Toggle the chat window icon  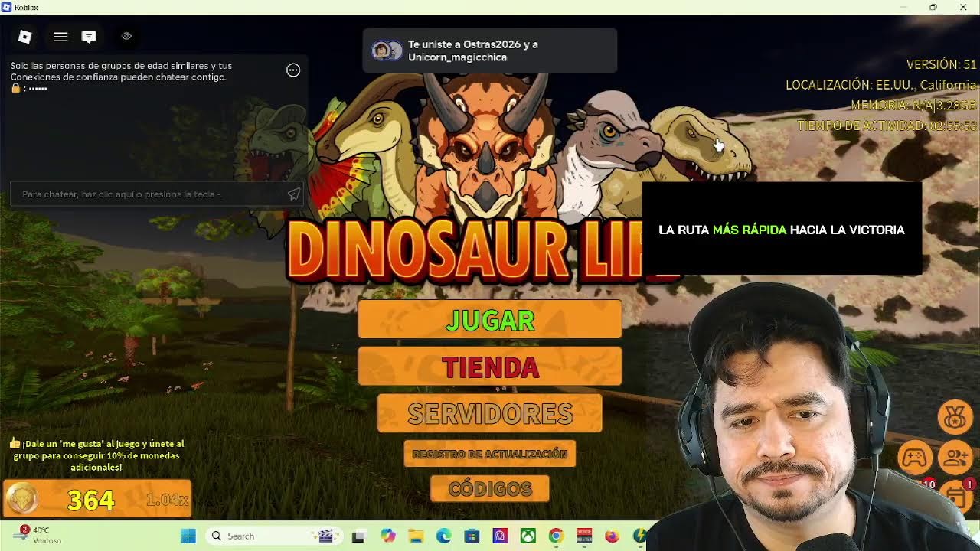click(89, 36)
